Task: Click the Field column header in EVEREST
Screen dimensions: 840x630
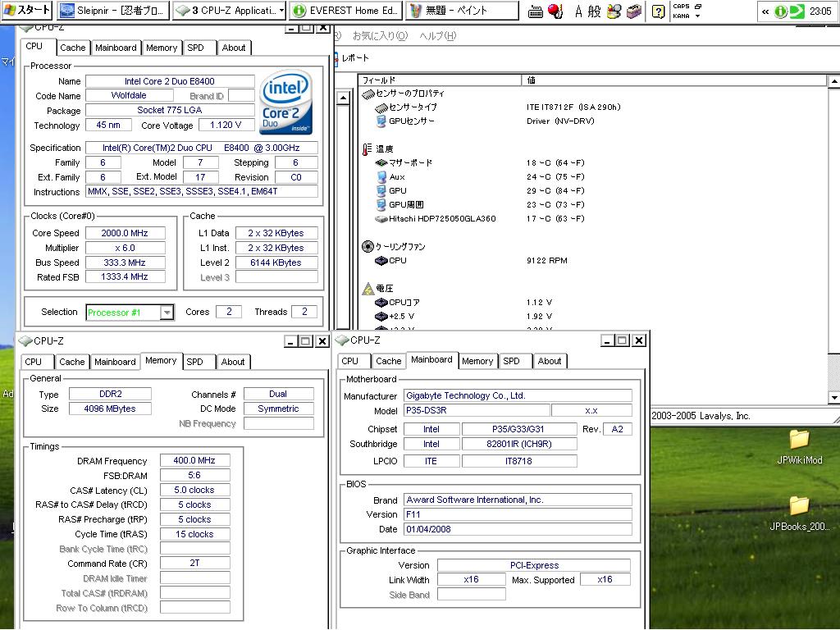Action: (x=440, y=80)
